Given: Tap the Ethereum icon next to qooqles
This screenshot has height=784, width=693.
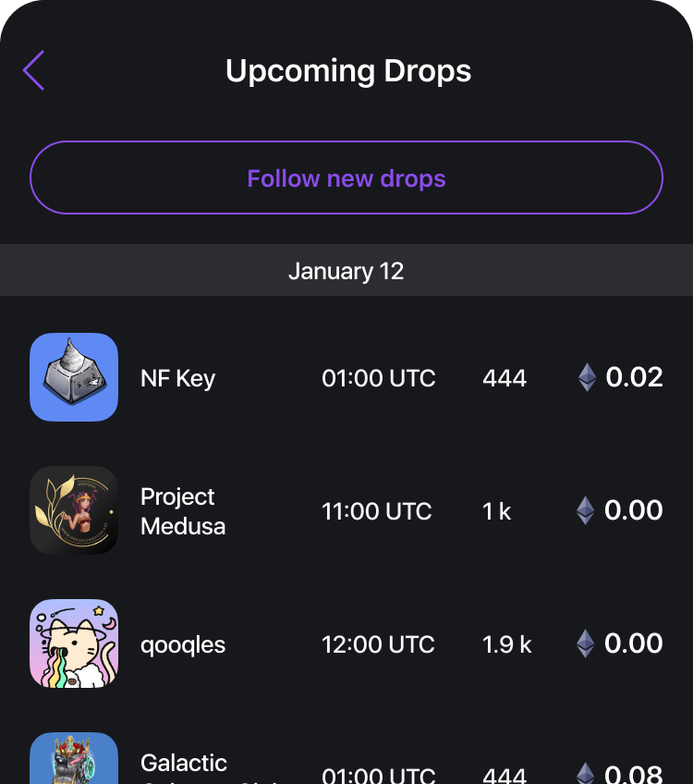Looking at the screenshot, I should [x=586, y=643].
